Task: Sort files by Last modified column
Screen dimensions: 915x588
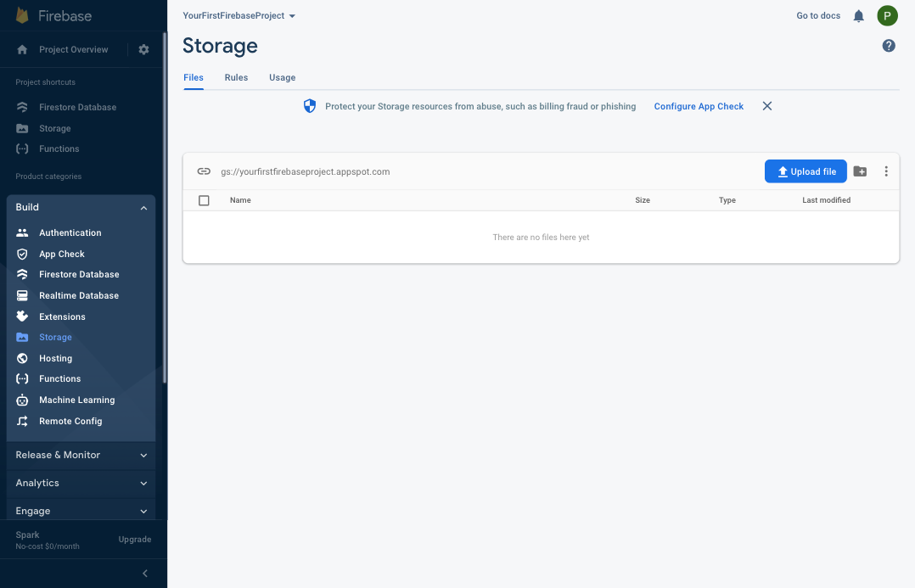Action: [x=827, y=200]
